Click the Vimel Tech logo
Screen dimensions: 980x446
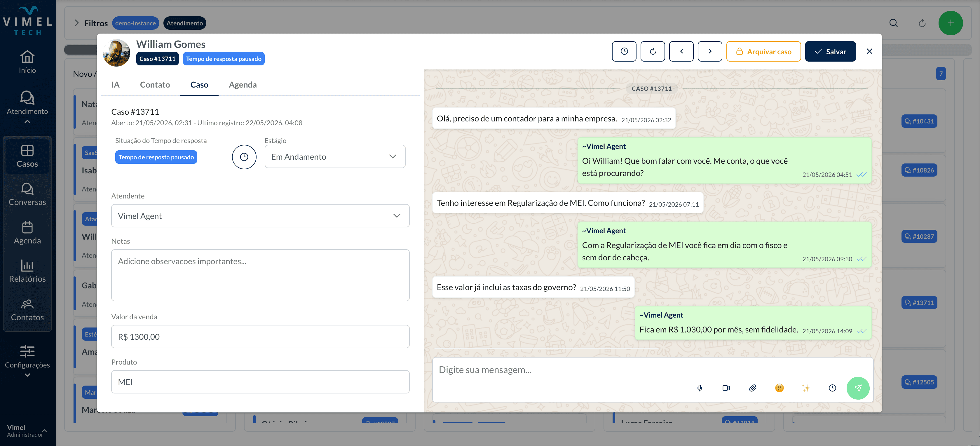click(x=27, y=21)
